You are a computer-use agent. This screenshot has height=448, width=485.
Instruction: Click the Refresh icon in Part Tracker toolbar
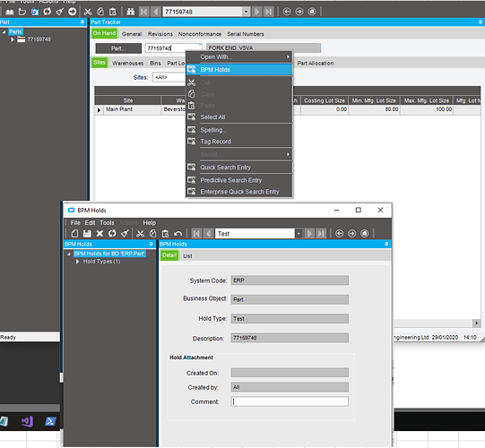tap(48, 12)
